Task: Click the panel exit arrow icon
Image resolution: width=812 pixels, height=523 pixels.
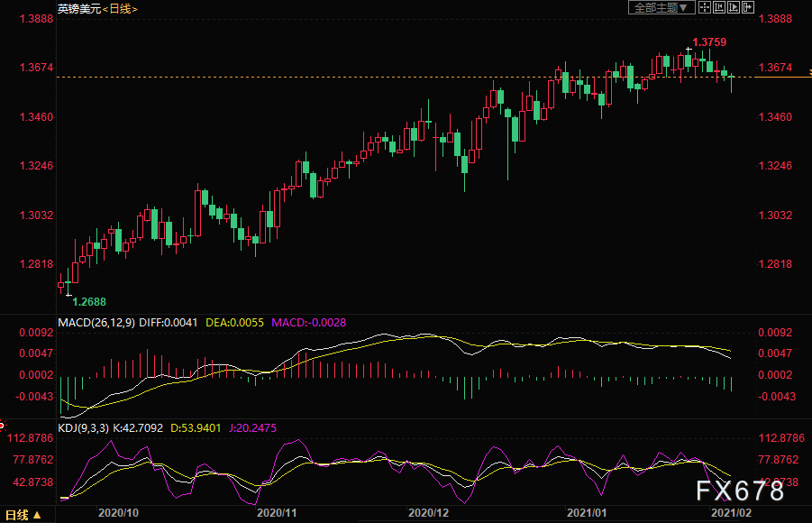Action: point(748,7)
